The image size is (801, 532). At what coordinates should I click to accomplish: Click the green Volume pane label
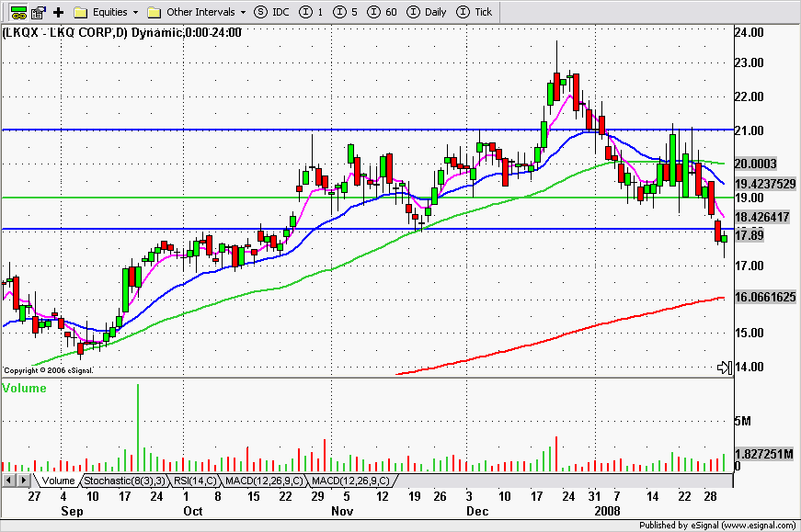[24, 388]
